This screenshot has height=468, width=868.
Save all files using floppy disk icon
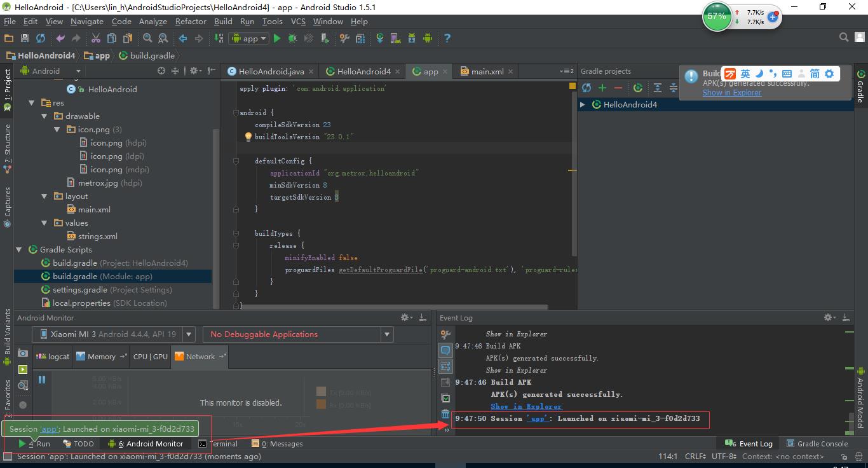(x=25, y=38)
